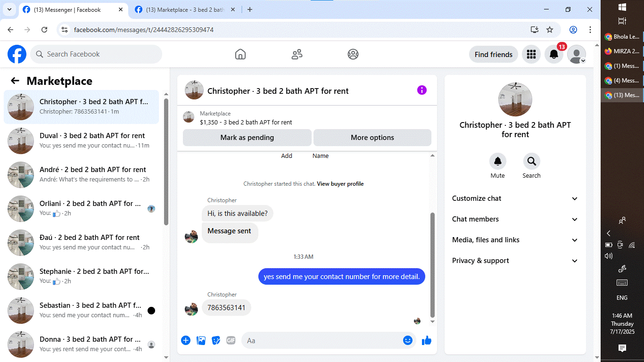
Task: Open Duval conversation in chat list
Action: point(82,141)
